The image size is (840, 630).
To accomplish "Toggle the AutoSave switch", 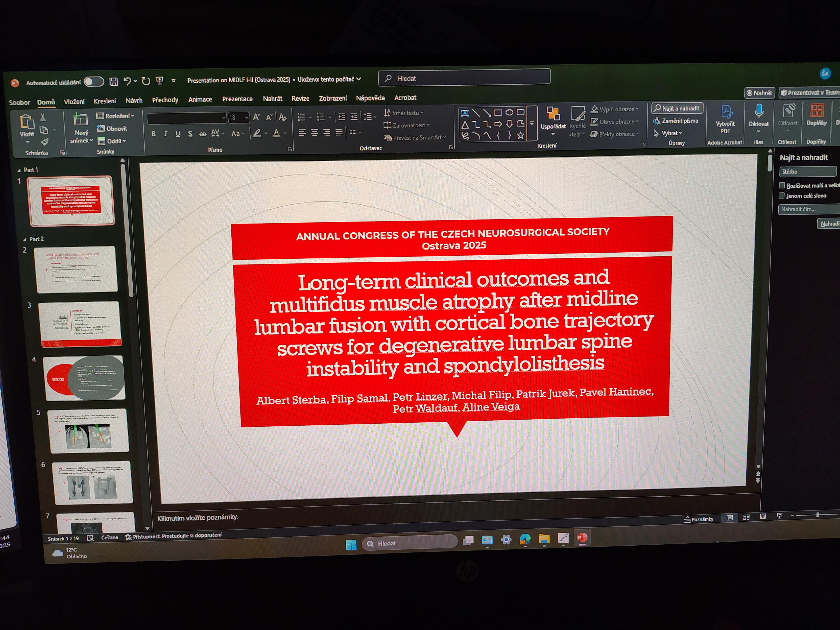I will 94,82.
